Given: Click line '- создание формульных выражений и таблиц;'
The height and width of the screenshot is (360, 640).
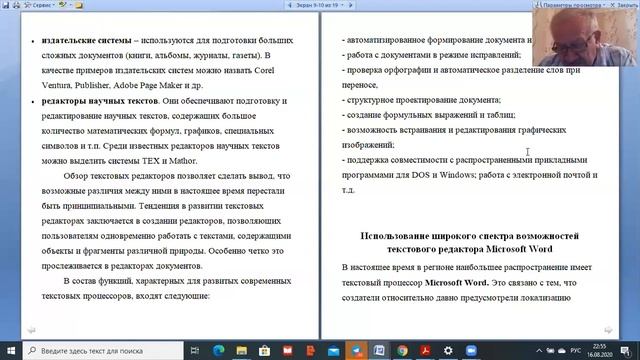Looking at the screenshot, I should [429, 115].
